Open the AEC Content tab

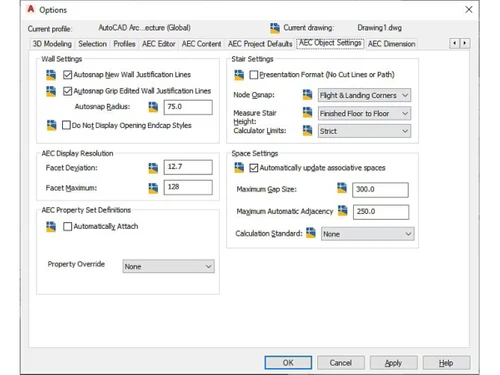click(x=201, y=44)
